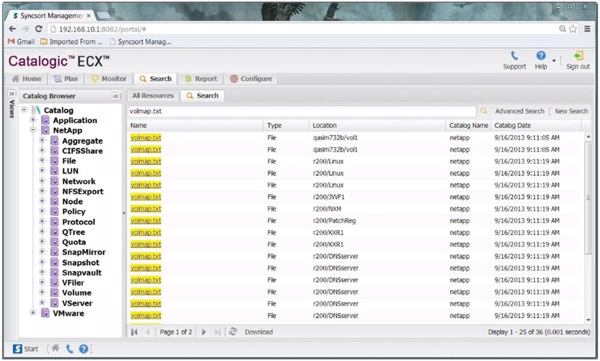Click the Download button
600x361 pixels.
[x=259, y=332]
